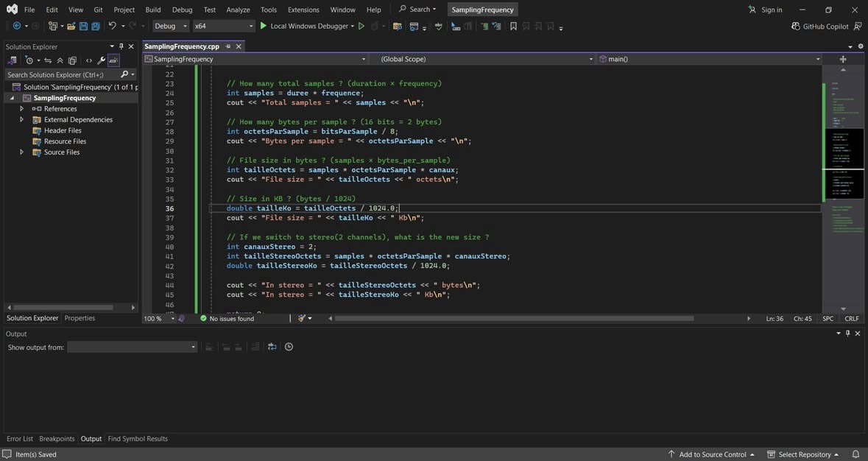Switch to the Properties tab
This screenshot has height=461, width=868.
coord(80,318)
